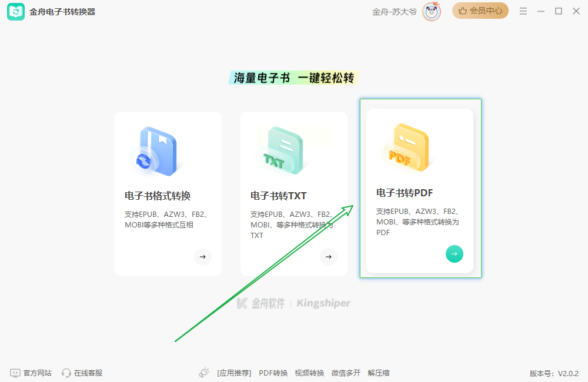Click the 版本号: V2.0.2 text
This screenshot has height=382, width=588.
click(554, 373)
